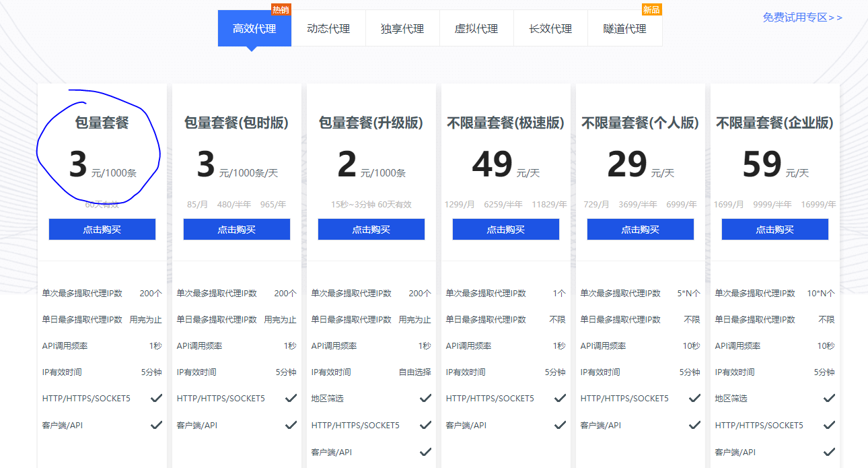Click the 客户端/API checkmark in 极速版
Screen dimensions: 868x468
tap(560, 425)
